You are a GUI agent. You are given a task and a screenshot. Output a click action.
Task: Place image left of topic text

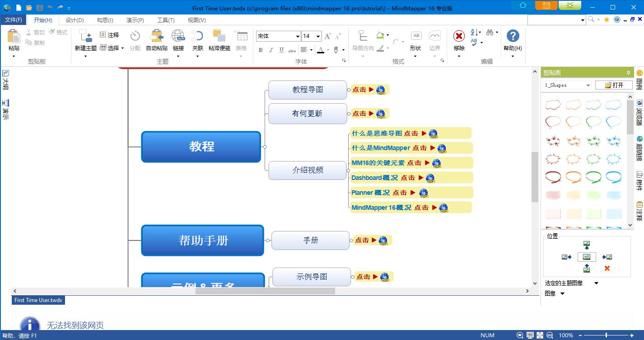click(x=566, y=257)
